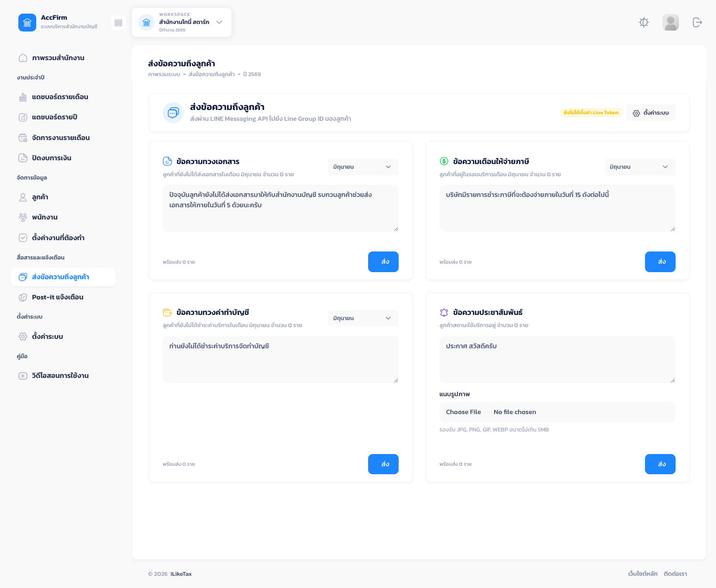The width and height of the screenshot is (716, 588).
Task: Click calendar icon for จัดการงานรายเดือน
Action: [23, 138]
